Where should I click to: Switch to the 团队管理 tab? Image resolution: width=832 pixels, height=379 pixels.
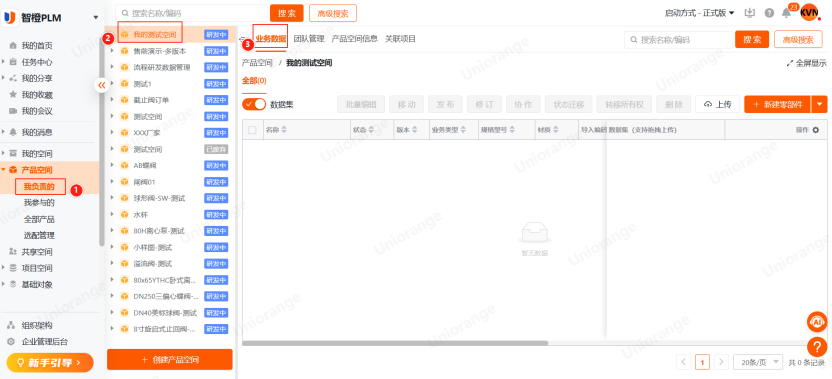[x=309, y=39]
